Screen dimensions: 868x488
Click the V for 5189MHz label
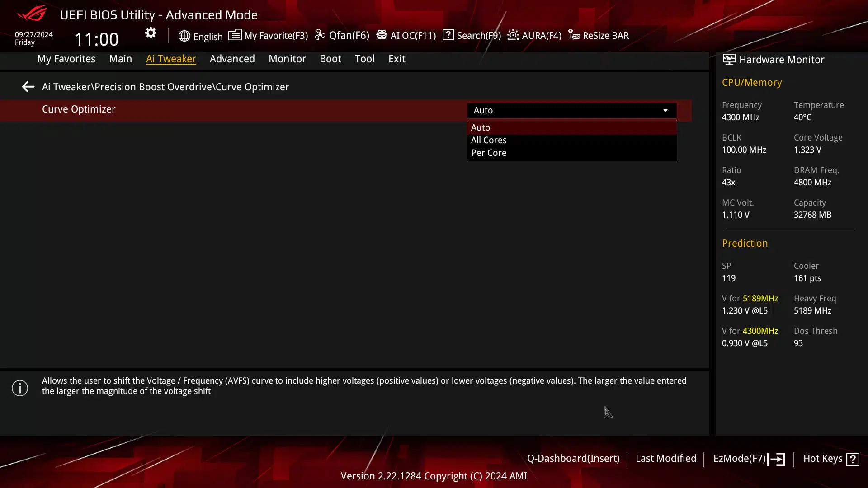tap(750, 299)
